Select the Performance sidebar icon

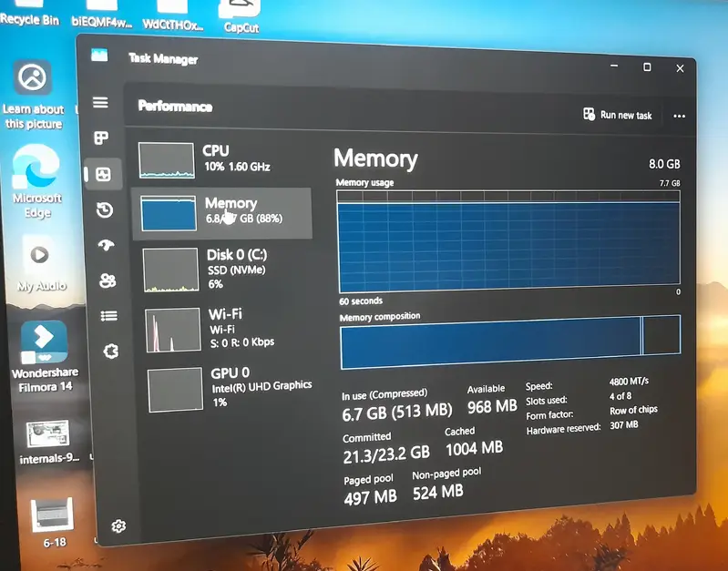[x=103, y=174]
